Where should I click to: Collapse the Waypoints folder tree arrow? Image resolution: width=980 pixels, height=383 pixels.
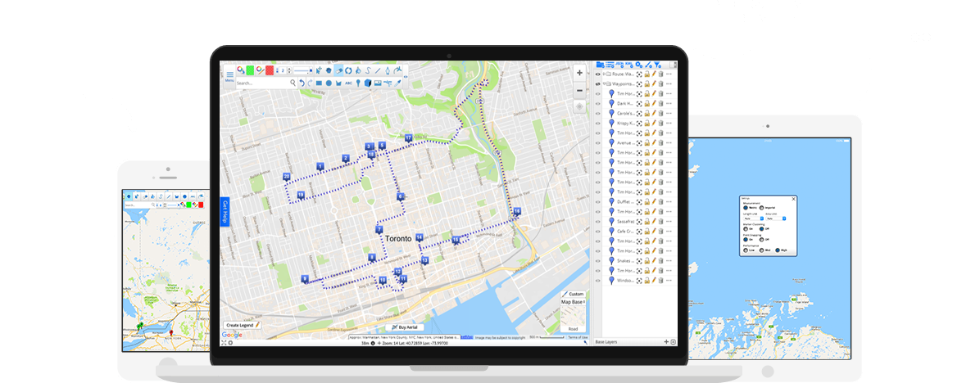(x=604, y=83)
